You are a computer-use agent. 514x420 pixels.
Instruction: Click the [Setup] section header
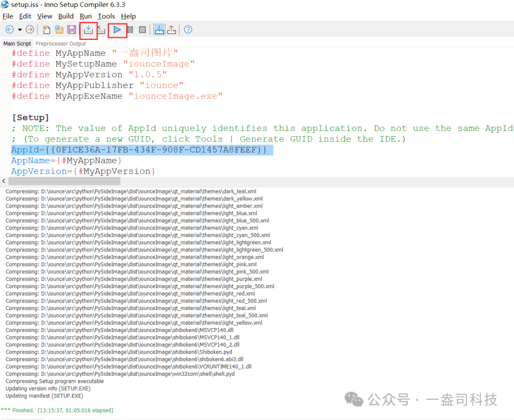[30, 118]
